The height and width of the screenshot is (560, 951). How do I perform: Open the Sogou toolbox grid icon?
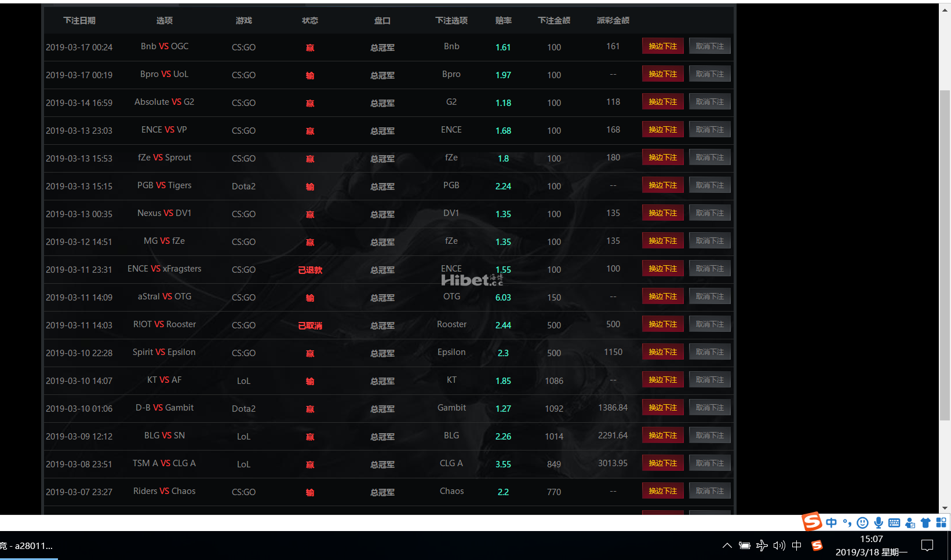pyautogui.click(x=941, y=523)
